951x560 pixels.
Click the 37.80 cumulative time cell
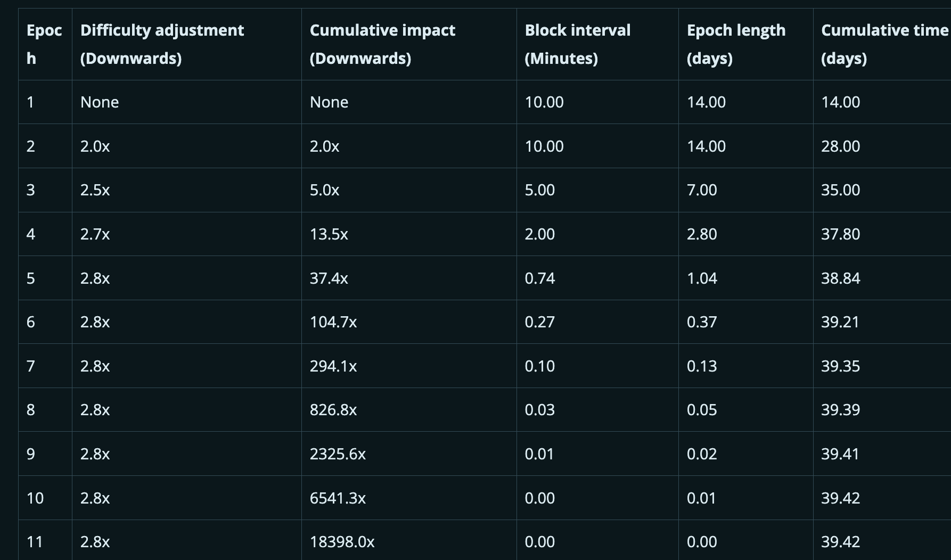tap(840, 234)
